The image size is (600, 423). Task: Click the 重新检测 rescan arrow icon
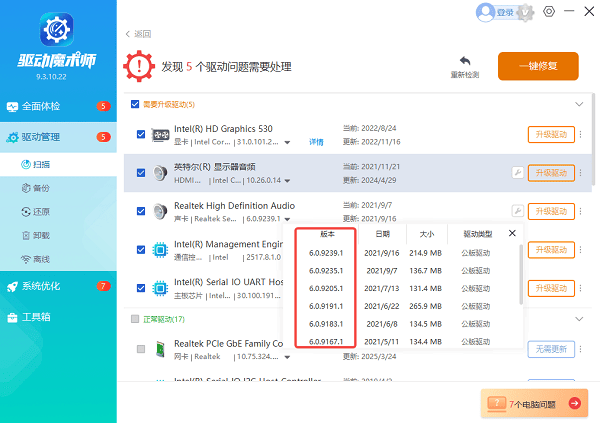pyautogui.click(x=464, y=61)
